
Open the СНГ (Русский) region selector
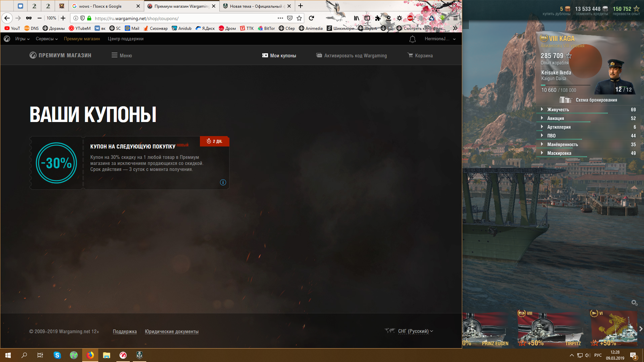416,331
